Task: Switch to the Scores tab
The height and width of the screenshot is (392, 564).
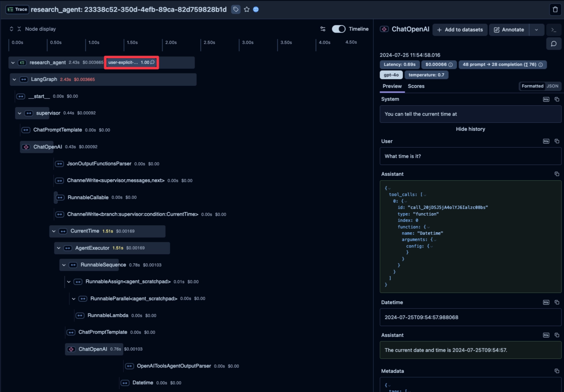Action: click(x=416, y=86)
